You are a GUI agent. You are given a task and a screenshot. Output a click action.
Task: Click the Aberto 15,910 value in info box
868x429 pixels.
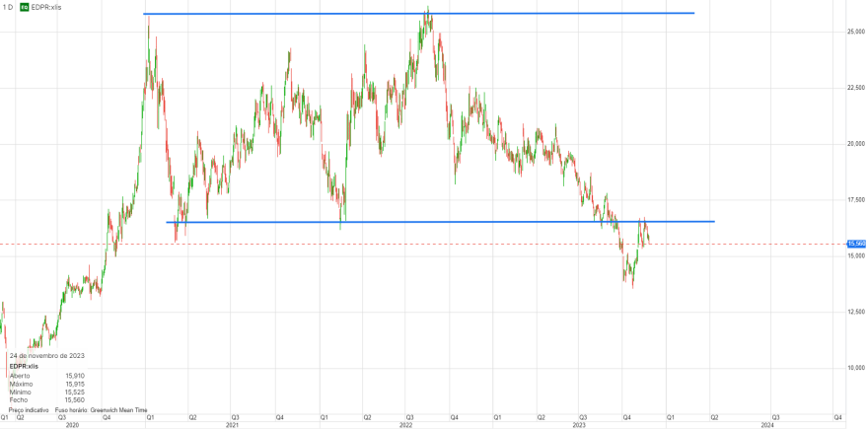click(x=75, y=376)
